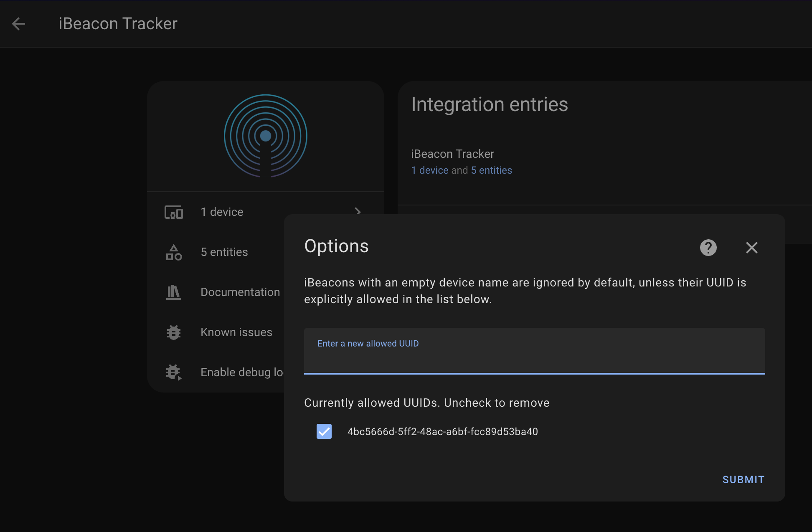Click the 4bc5666d-5ff2-48ac-a6bf-fcc89d53ba40 UUID text

click(443, 432)
